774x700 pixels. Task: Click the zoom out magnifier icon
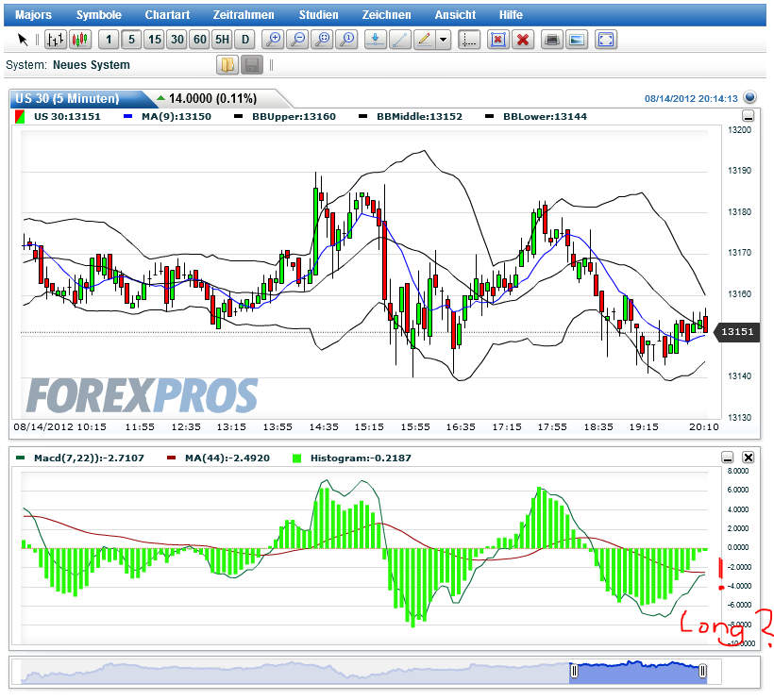click(x=297, y=40)
